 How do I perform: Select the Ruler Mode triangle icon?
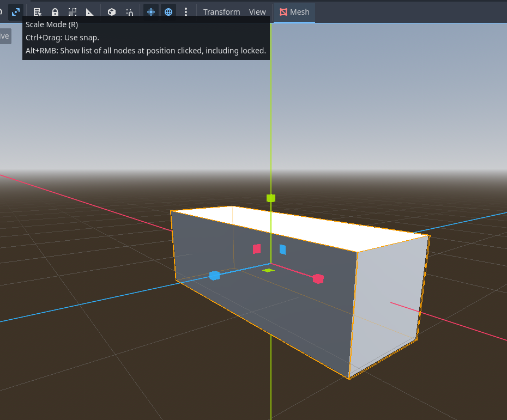tap(90, 12)
